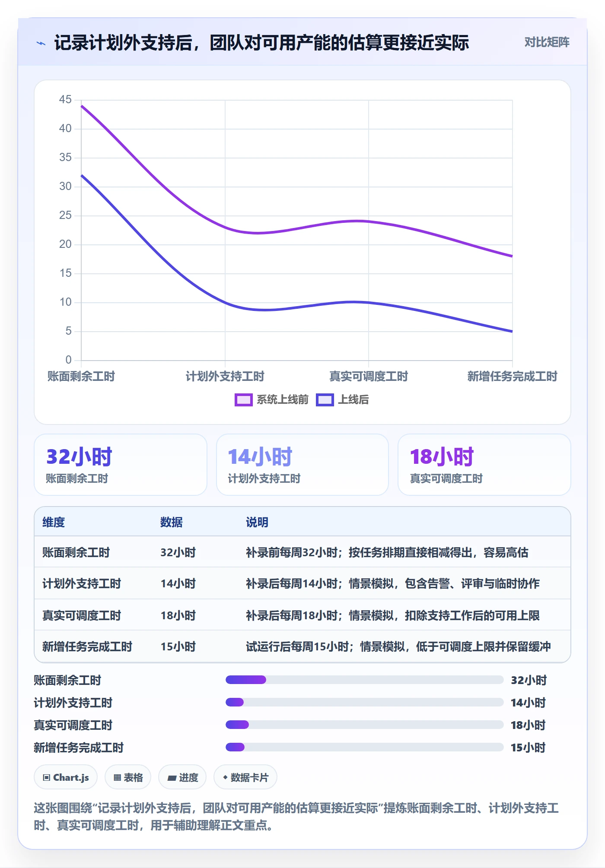This screenshot has width=605, height=868.
Task: Click the description starting 试运行后每周15小时
Action: point(398,647)
